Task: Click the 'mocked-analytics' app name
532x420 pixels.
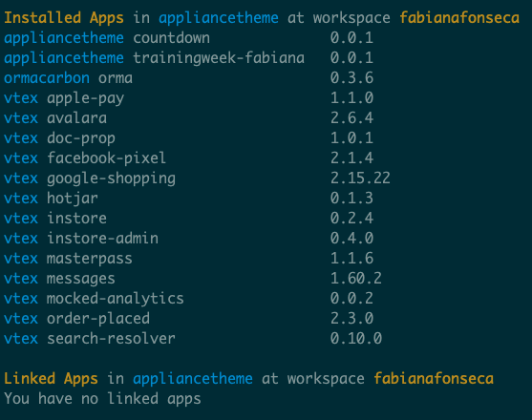Action: click(x=116, y=299)
